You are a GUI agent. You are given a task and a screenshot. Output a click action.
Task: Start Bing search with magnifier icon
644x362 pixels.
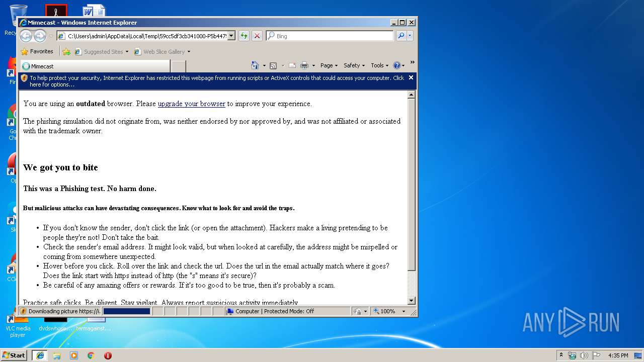(x=401, y=36)
